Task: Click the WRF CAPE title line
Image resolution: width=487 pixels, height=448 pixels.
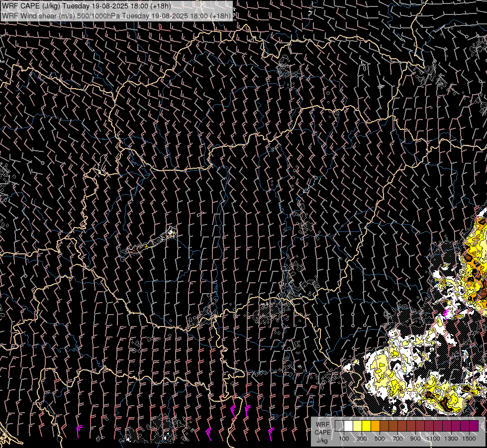Action: click(87, 6)
